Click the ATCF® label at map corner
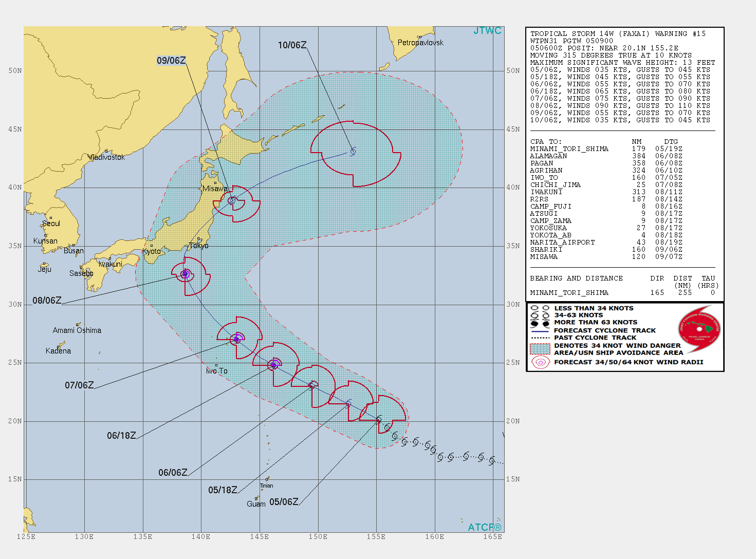 (x=485, y=527)
